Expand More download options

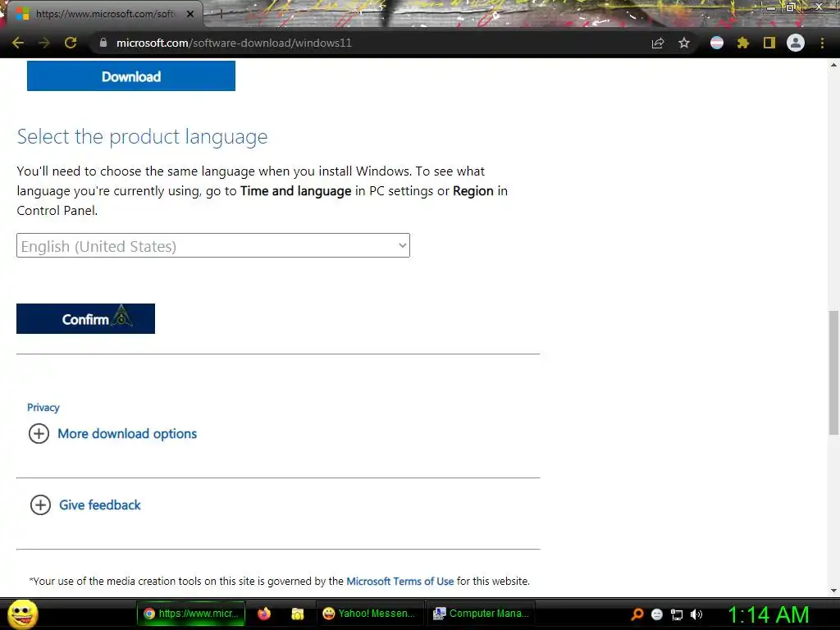pyautogui.click(x=113, y=433)
